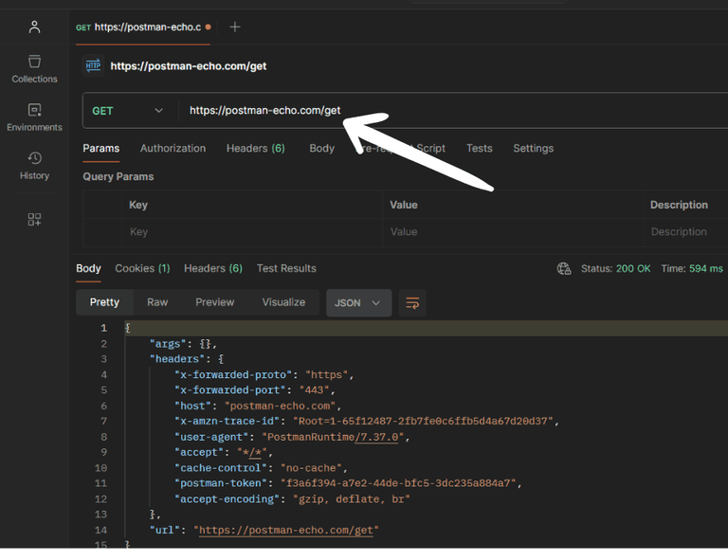
Task: Click the user account icon
Action: (x=34, y=27)
